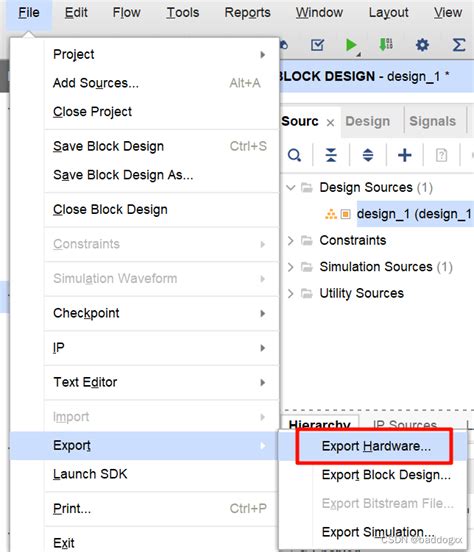Expand the Utility Sources folder
Viewport: 474px width, 552px height.
point(291,294)
